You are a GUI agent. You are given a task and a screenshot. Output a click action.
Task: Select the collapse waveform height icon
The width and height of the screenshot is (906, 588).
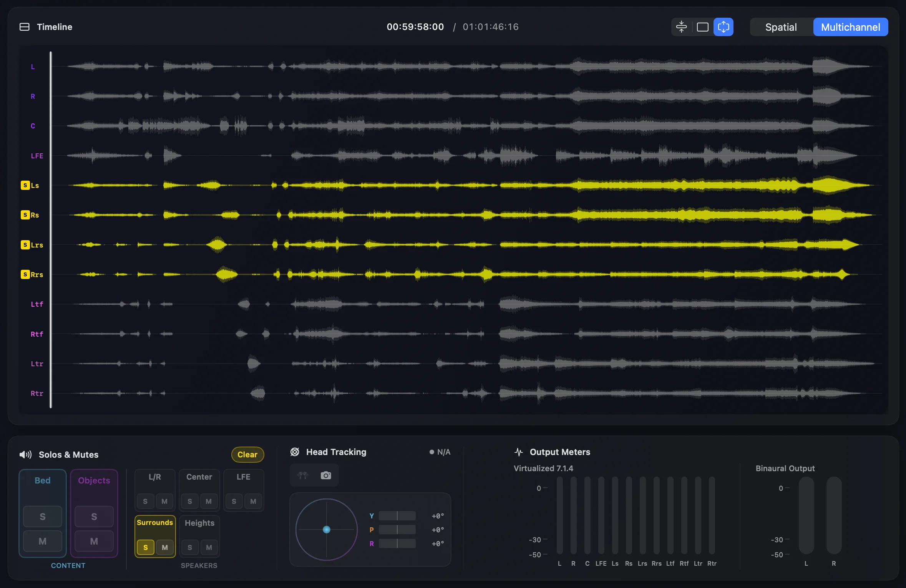(681, 27)
